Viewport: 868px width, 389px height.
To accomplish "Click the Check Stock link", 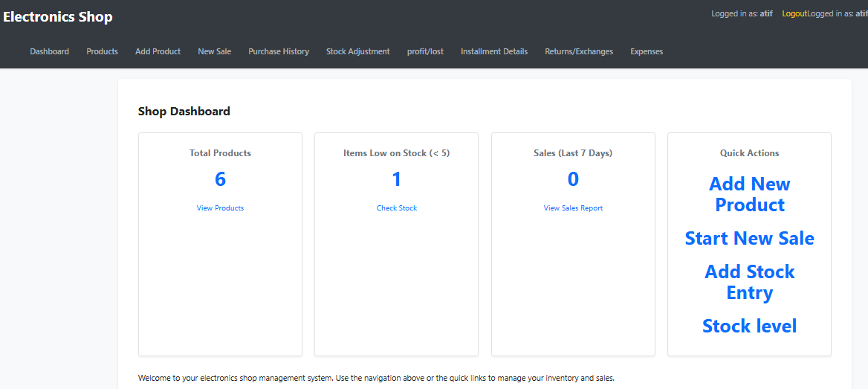I will click(x=397, y=208).
